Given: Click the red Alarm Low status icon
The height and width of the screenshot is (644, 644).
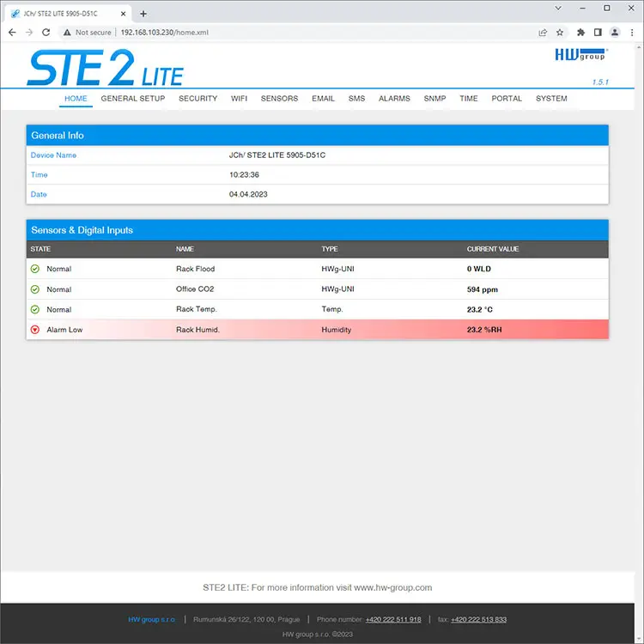Looking at the screenshot, I should click(35, 330).
